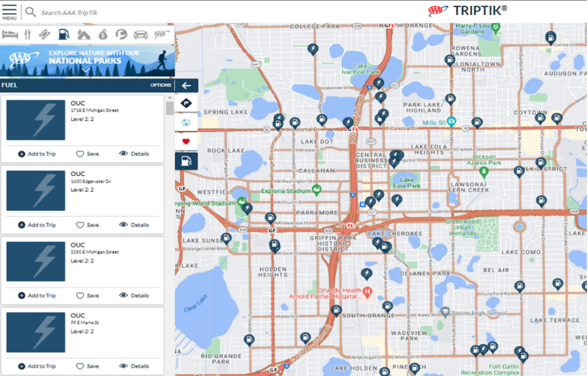This screenshot has height=376, width=588.
Task: Open the dining category with the fork-and-knife icon
Action: point(28,33)
